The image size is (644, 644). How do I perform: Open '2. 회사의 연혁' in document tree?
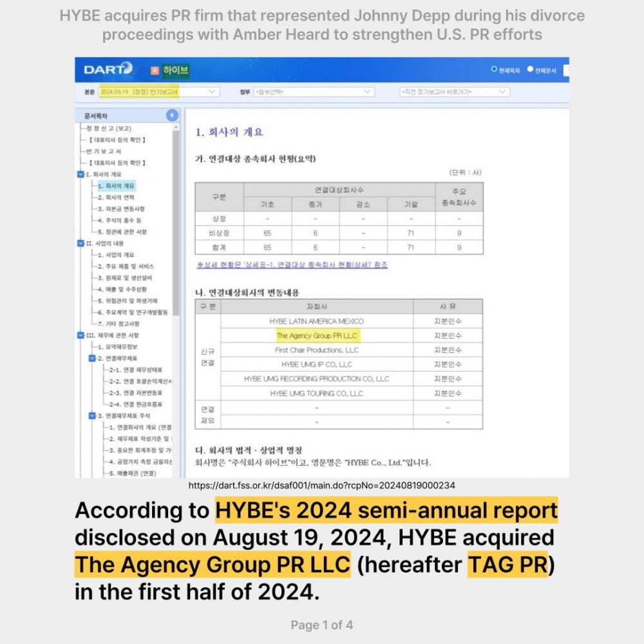coord(116,198)
